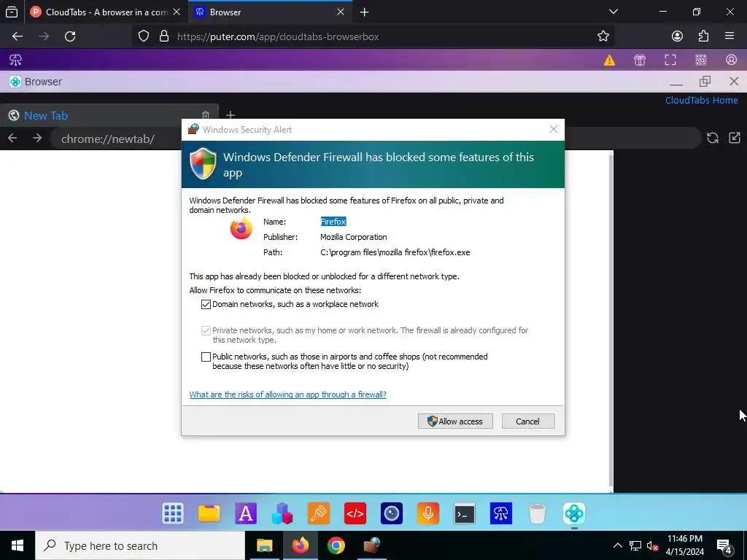
Task: Open the colorful cubes app in dock
Action: click(x=282, y=513)
